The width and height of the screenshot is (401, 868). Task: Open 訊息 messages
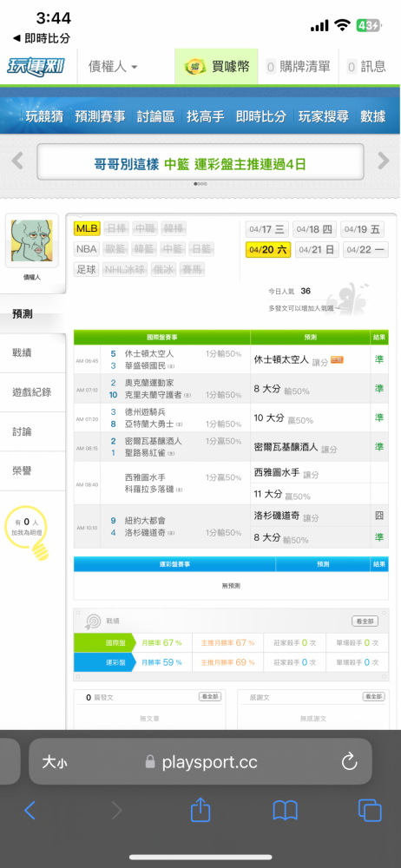click(366, 67)
